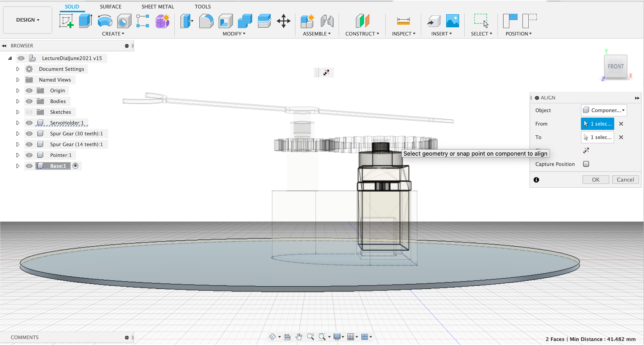Clear the From selection
The image size is (644, 345).
click(x=621, y=124)
